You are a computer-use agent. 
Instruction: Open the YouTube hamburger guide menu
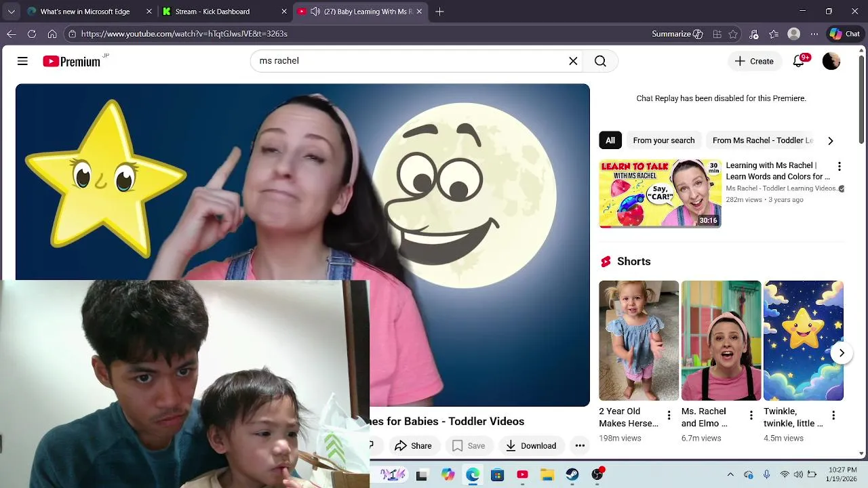tap(22, 61)
